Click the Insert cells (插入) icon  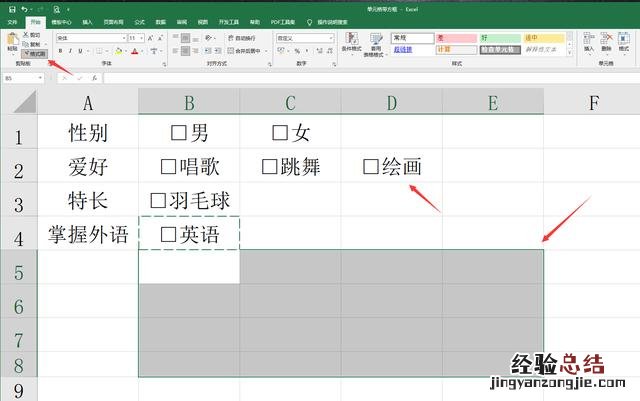point(588,42)
